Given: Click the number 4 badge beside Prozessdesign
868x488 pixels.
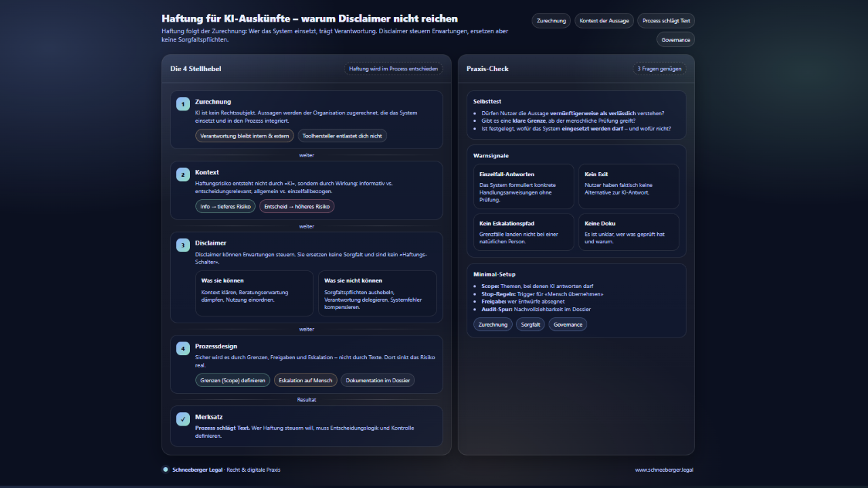Looking at the screenshot, I should pos(183,348).
